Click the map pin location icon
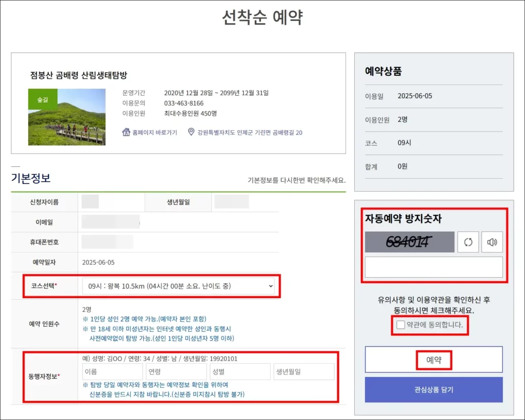Screen dimensions: 525x420 (x=191, y=132)
